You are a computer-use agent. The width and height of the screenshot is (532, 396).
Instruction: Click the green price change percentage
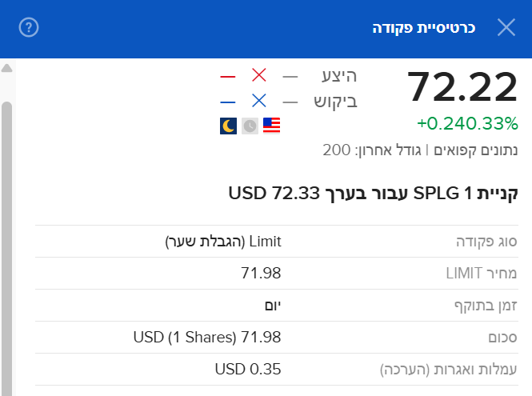click(x=467, y=124)
